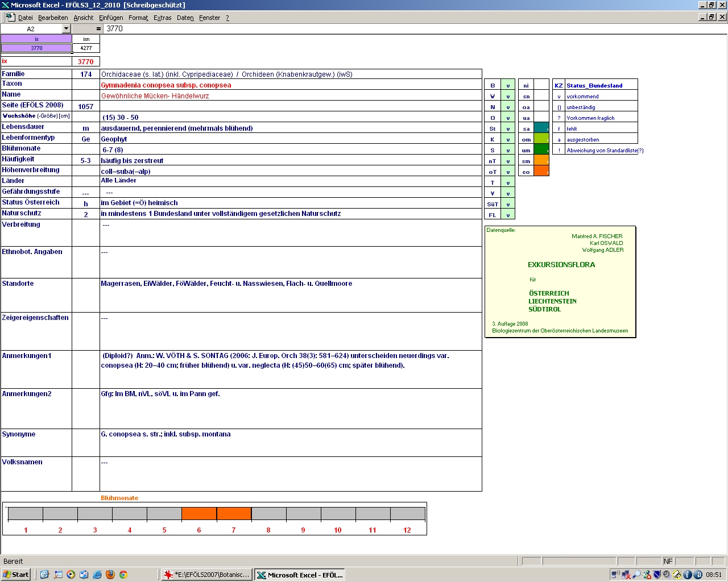Viewport: 728px width, 582px height.
Task: Click the Messenger tray icon with red X
Action: tap(647, 575)
